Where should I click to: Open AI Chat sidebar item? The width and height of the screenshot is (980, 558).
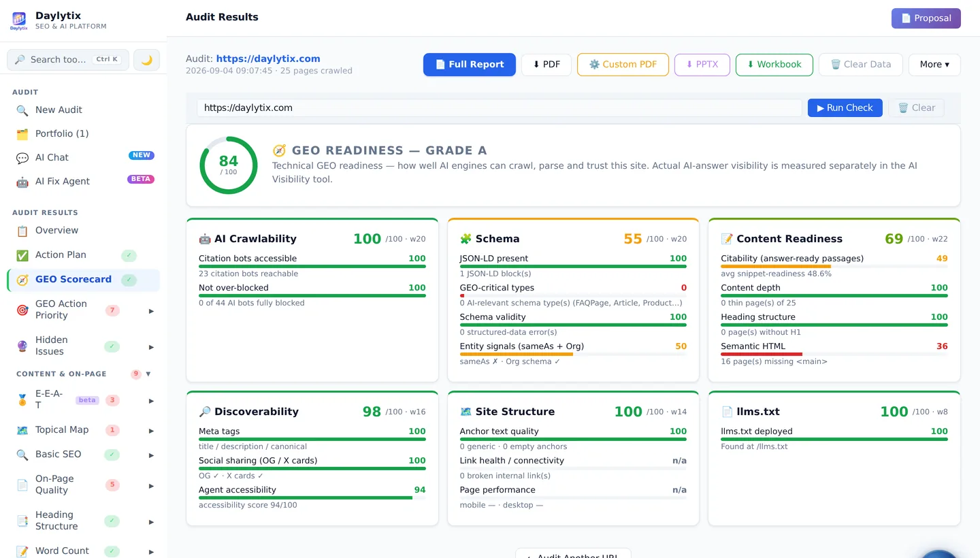coord(83,158)
